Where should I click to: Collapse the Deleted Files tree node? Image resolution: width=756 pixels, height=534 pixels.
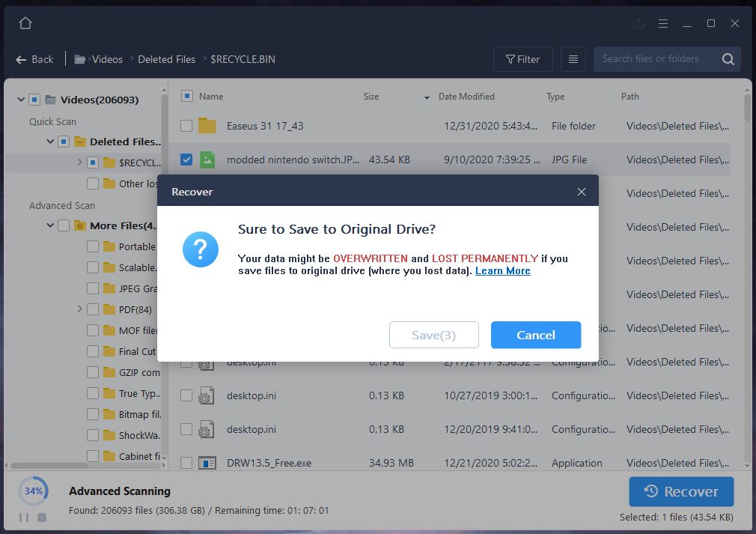tap(50, 142)
